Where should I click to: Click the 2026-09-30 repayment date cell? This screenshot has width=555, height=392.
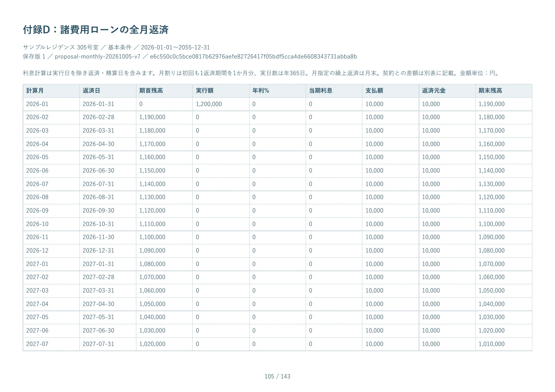click(108, 211)
